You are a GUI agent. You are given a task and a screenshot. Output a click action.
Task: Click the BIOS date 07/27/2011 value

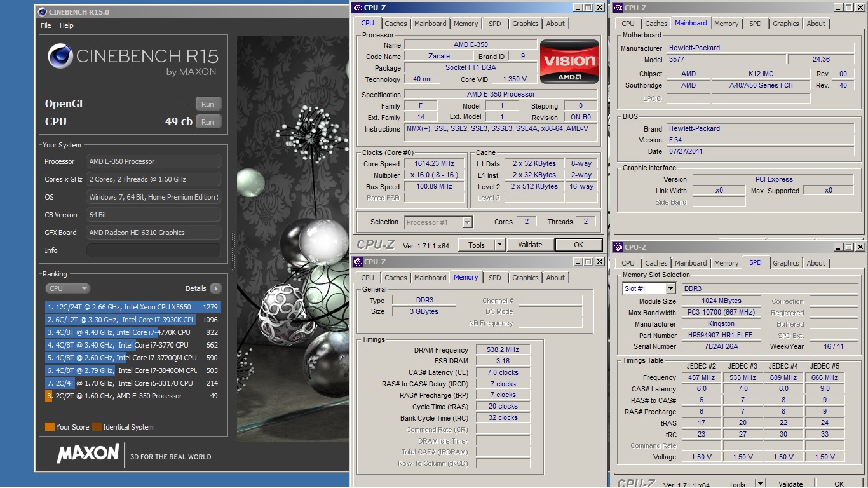click(760, 151)
